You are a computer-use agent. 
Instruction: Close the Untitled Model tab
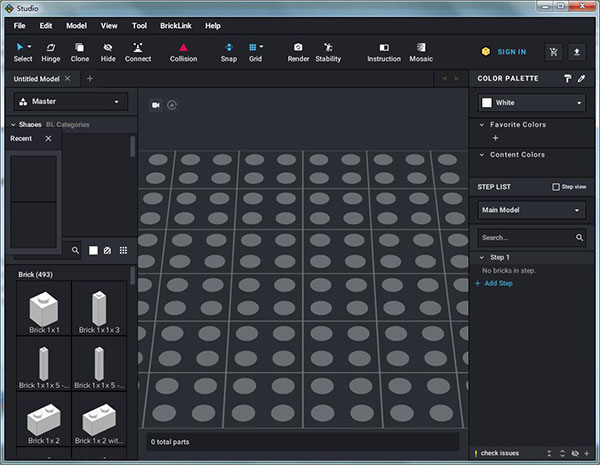[x=67, y=78]
